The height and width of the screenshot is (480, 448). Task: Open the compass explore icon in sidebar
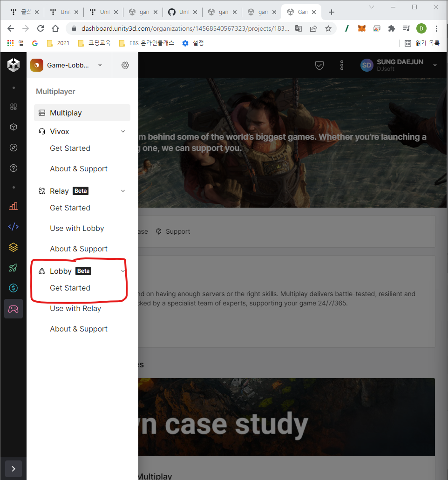pos(14,148)
